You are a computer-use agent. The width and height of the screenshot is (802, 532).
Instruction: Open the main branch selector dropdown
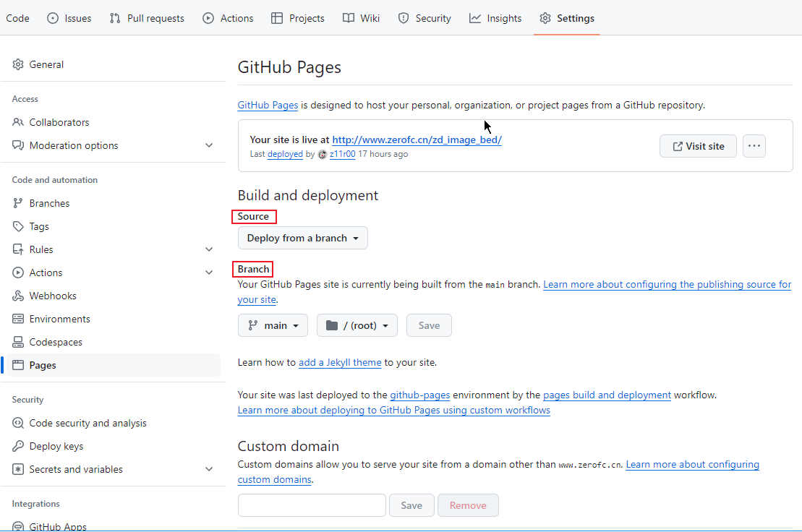pos(273,325)
